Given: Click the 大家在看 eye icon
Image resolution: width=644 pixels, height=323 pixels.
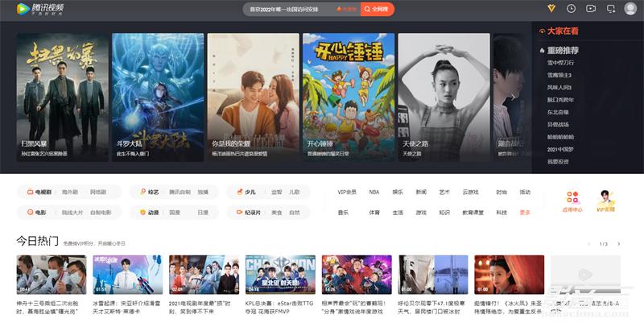Looking at the screenshot, I should [542, 31].
